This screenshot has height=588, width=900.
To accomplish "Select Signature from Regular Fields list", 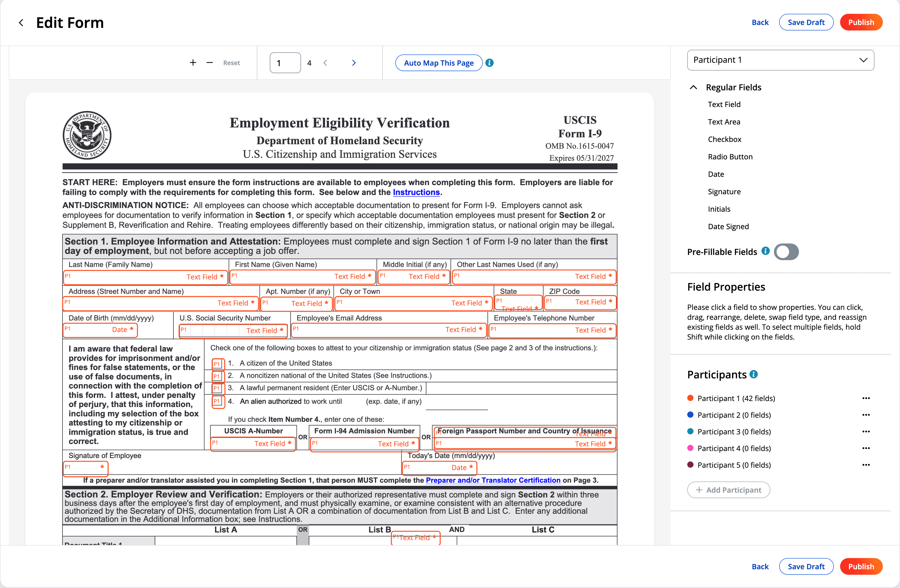I will [724, 192].
